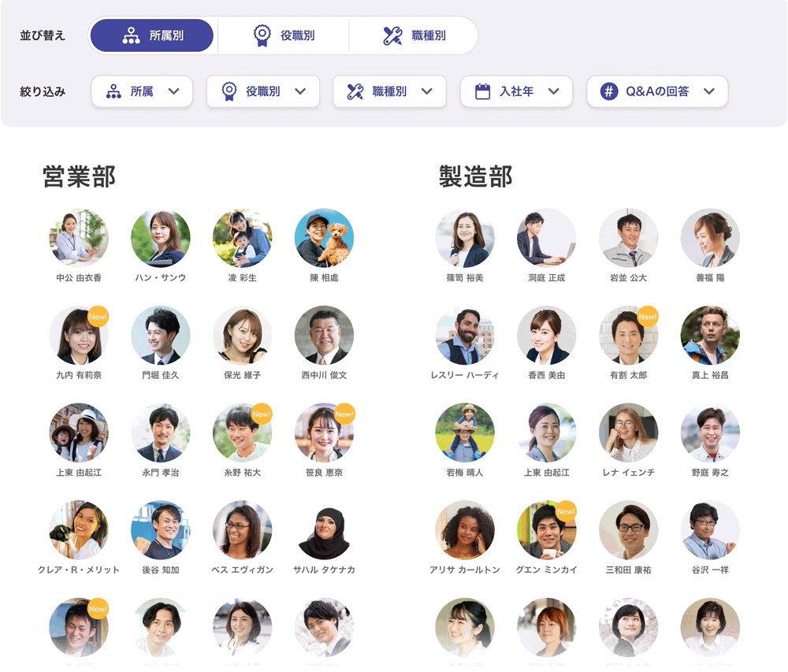Switch sorting to 役職別

pos(283,35)
